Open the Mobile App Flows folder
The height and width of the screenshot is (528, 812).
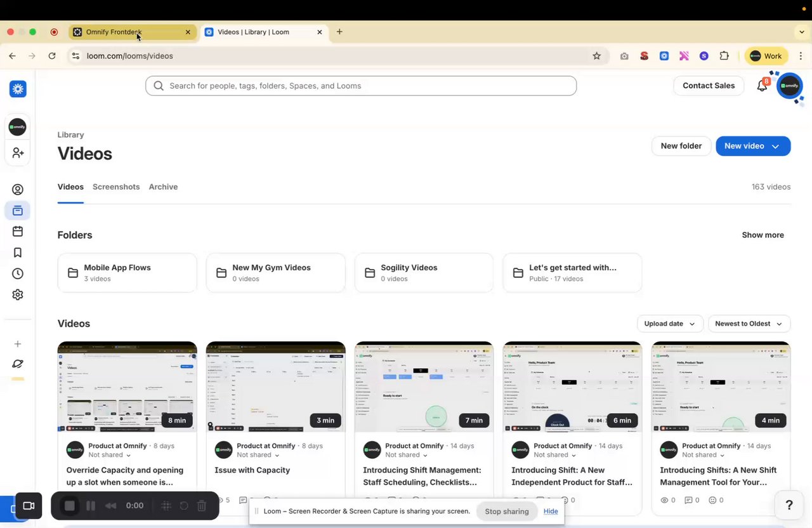[x=128, y=273]
